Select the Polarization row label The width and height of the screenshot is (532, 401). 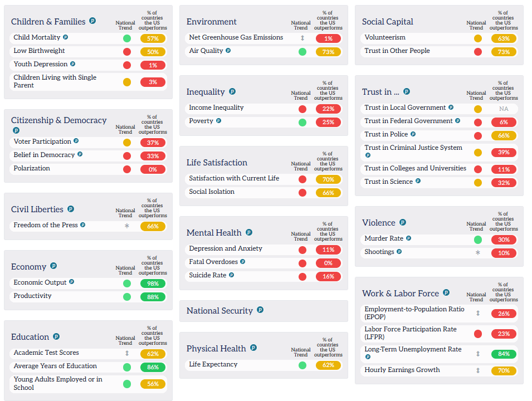pyautogui.click(x=32, y=168)
